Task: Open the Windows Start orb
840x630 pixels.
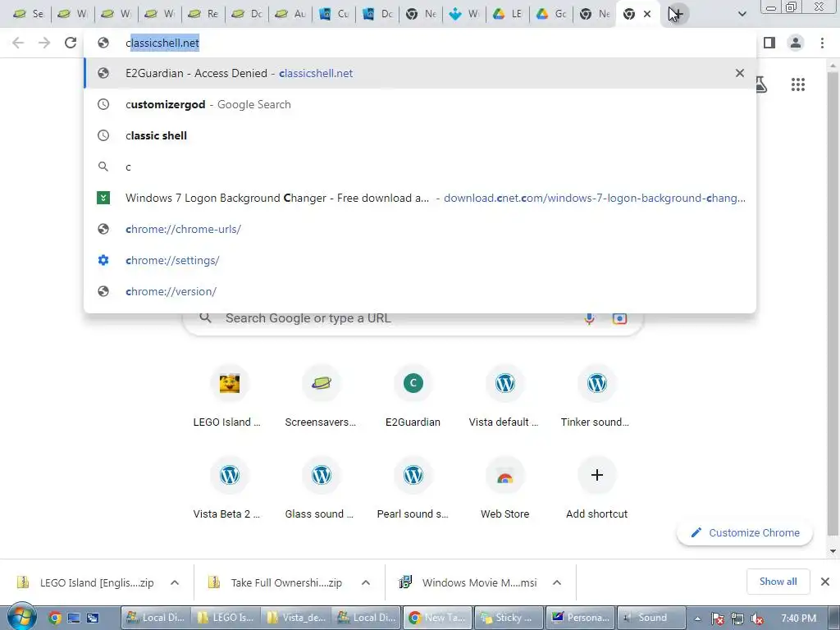Action: (21, 617)
